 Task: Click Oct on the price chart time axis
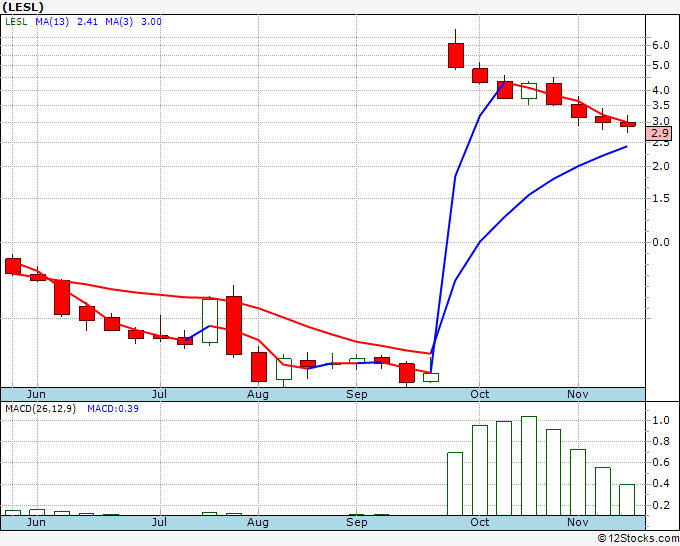(x=480, y=394)
